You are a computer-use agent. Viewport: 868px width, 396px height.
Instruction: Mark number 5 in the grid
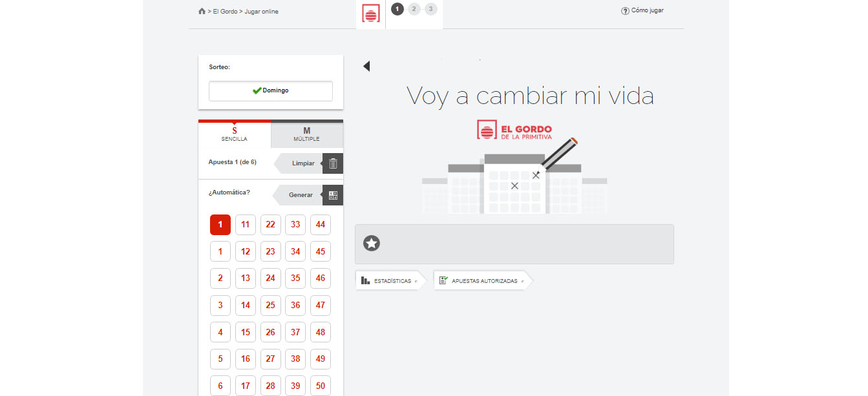click(220, 359)
